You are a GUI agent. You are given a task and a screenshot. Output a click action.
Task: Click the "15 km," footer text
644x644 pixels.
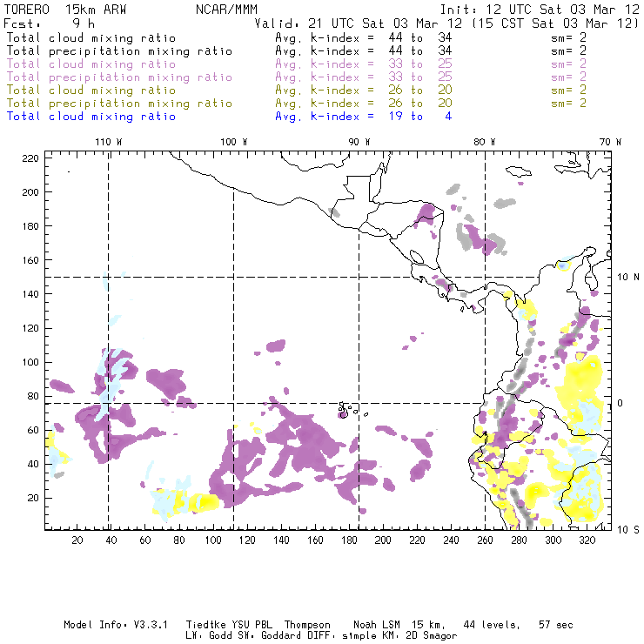[428, 625]
